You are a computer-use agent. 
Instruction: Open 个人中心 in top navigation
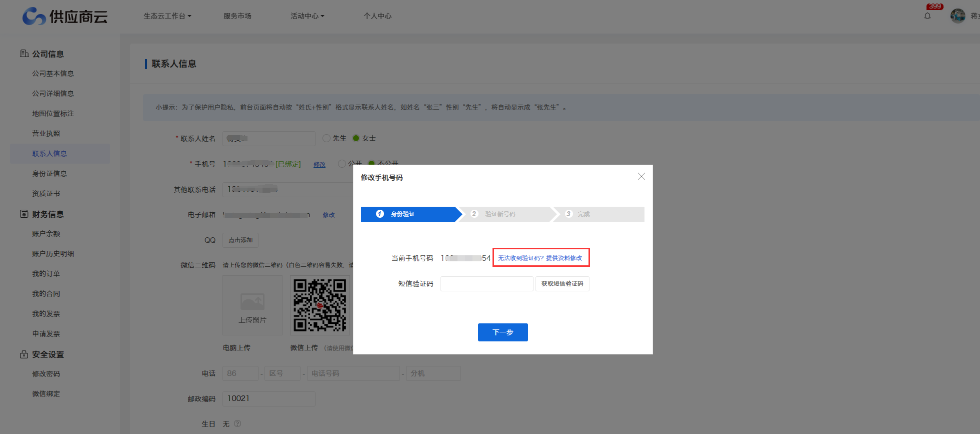pyautogui.click(x=377, y=16)
